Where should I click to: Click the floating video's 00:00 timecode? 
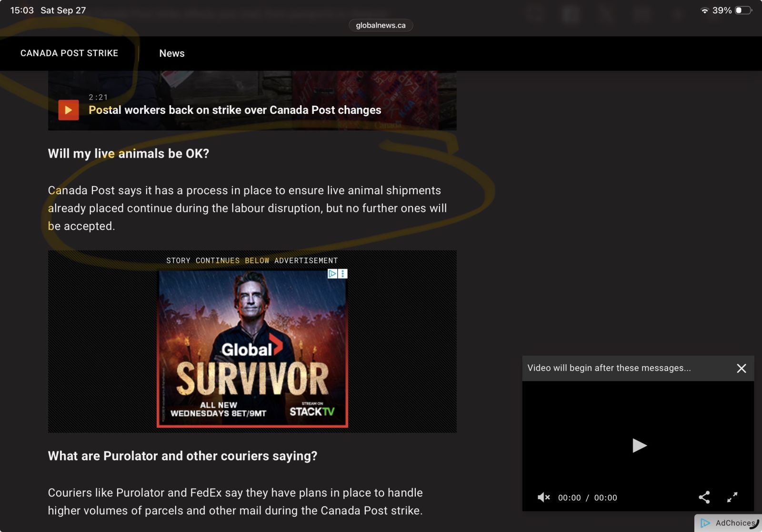pyautogui.click(x=569, y=498)
